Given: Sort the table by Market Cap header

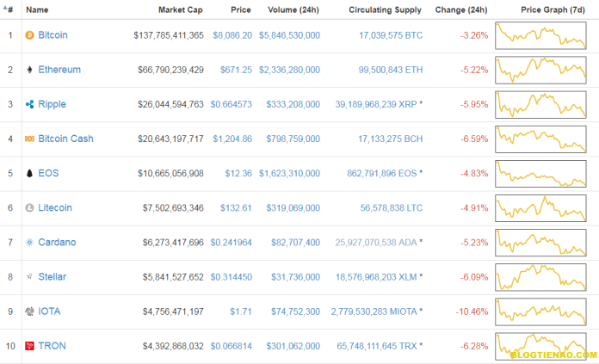Looking at the screenshot, I should (x=181, y=9).
